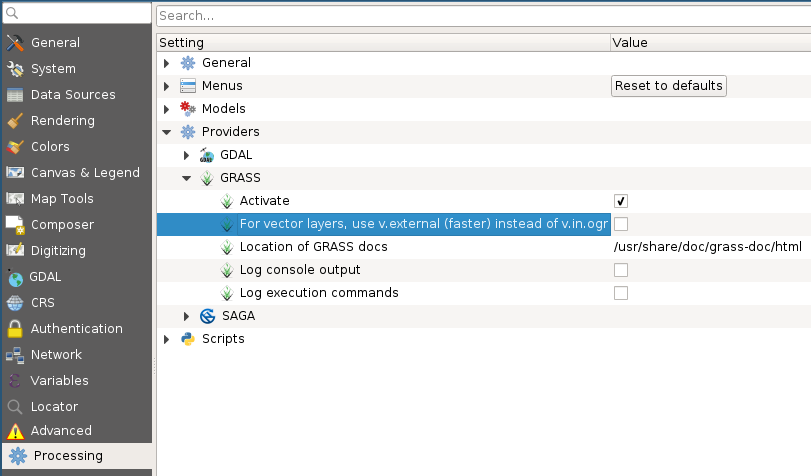Click the System gears icon in sidebar
811x476 pixels.
pos(15,69)
